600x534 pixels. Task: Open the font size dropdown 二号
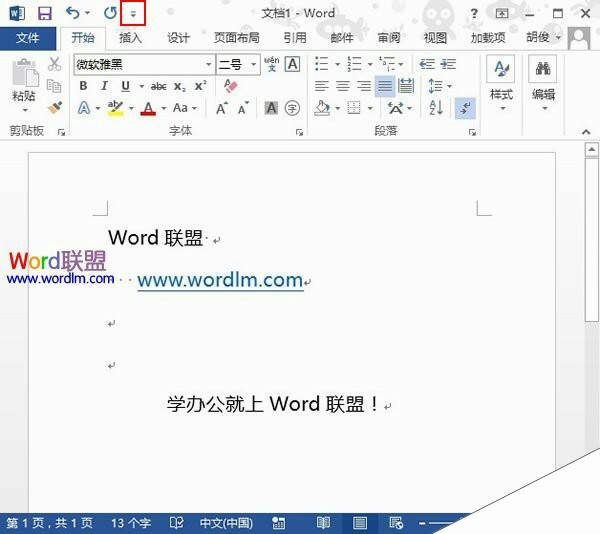pyautogui.click(x=253, y=65)
